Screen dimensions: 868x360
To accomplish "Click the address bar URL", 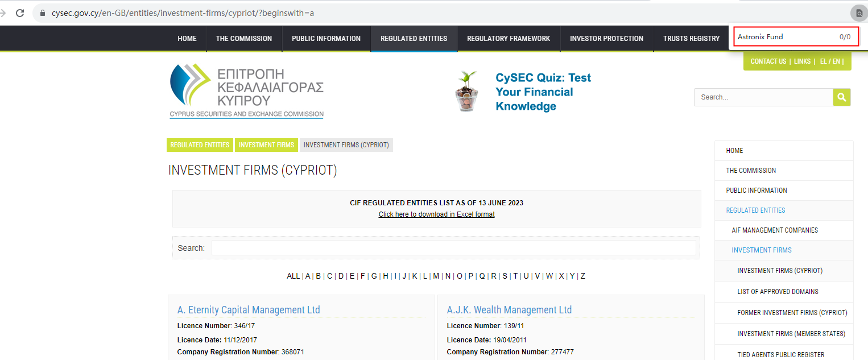I will (183, 13).
